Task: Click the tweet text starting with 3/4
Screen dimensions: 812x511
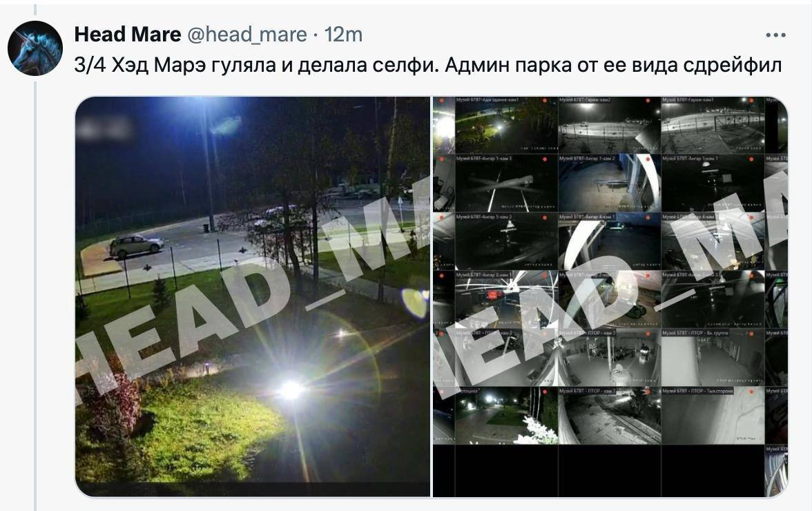Action: (x=428, y=65)
